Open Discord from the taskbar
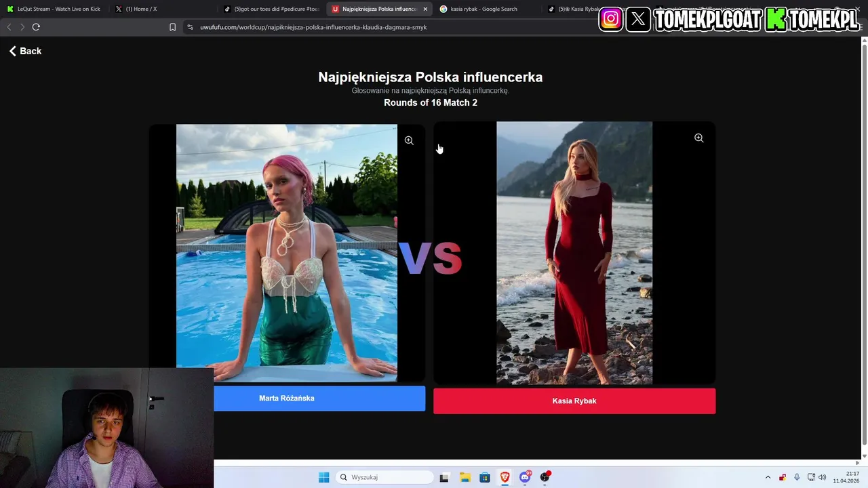 coord(525,477)
